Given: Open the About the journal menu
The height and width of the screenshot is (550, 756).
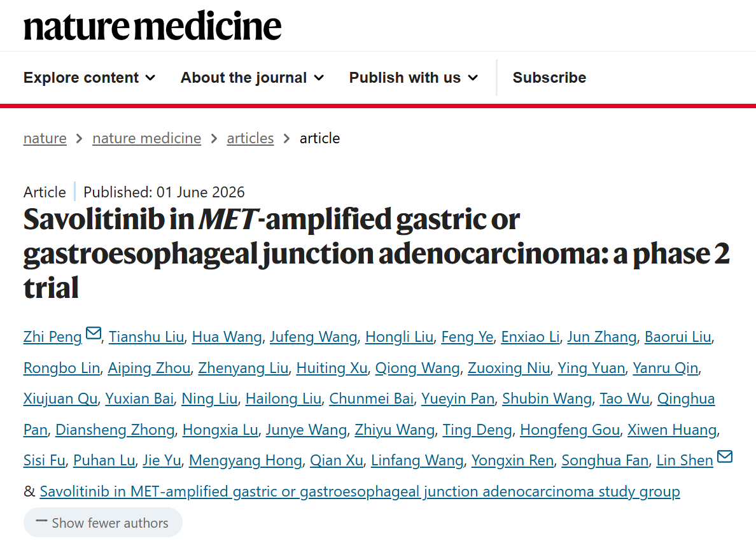Looking at the screenshot, I should [x=252, y=78].
